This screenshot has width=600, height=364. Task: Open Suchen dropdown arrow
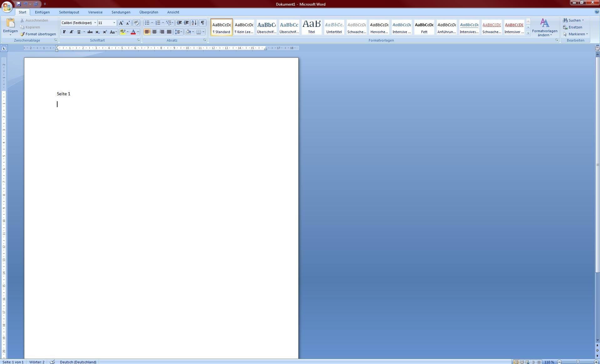coord(583,20)
